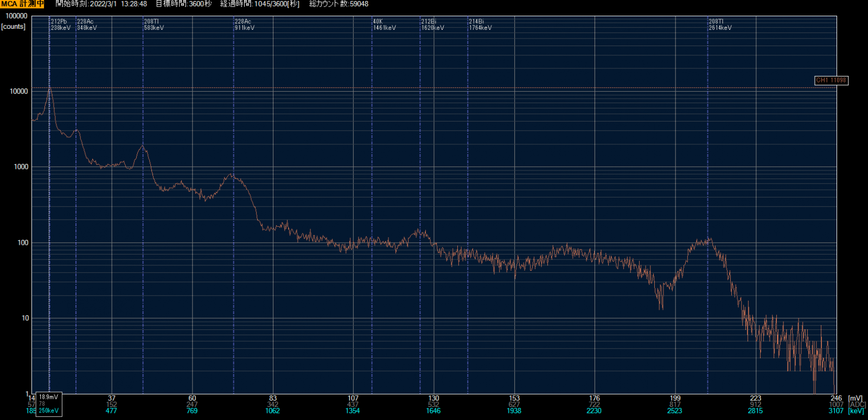The width and height of the screenshot is (868, 420).
Task: Click the CH1 11098 cursor value tag
Action: (831, 80)
